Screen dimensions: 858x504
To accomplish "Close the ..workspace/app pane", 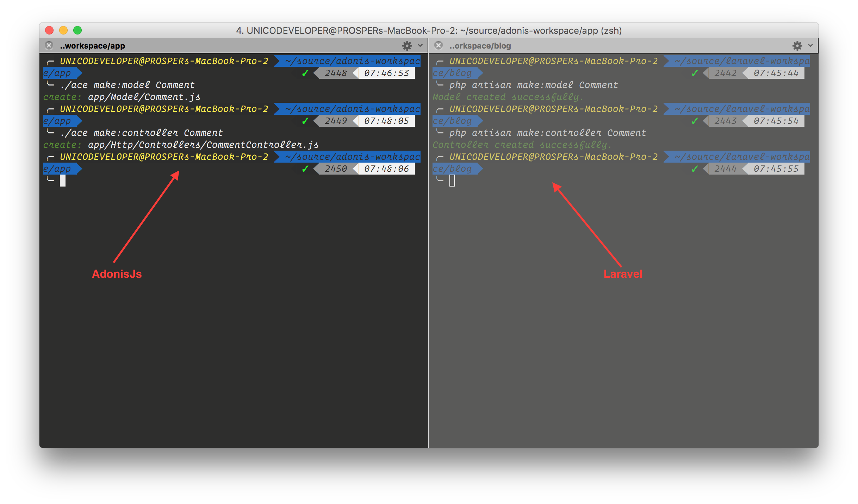I will 49,46.
